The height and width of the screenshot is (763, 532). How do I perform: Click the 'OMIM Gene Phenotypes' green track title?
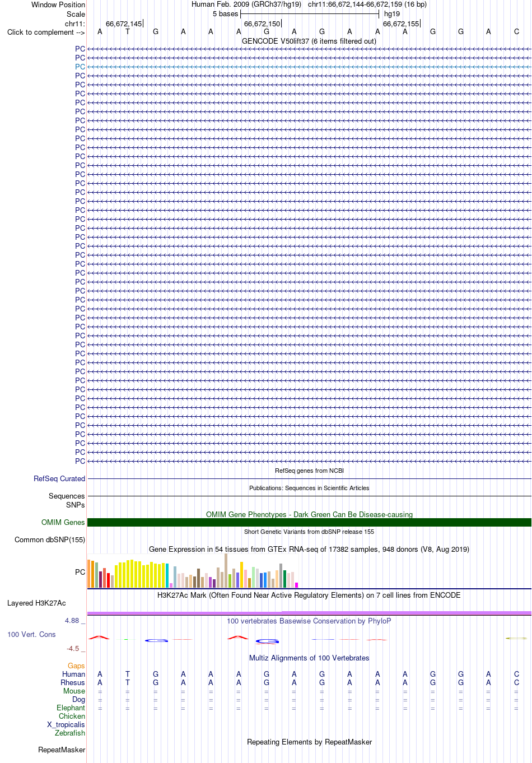click(x=309, y=514)
